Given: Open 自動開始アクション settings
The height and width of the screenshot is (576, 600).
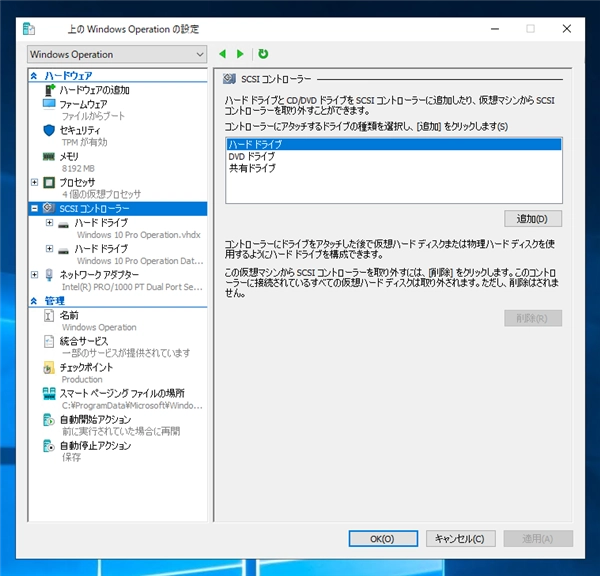Looking at the screenshot, I should [x=95, y=419].
